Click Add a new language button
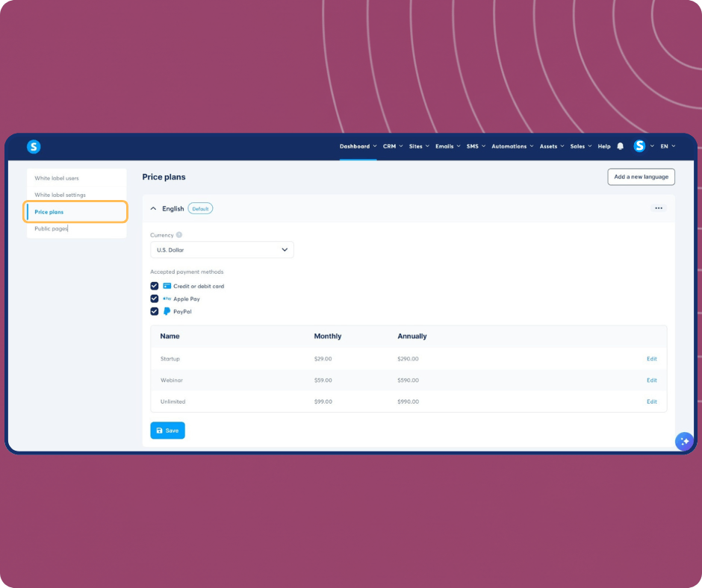Screen dimensions: 702x588 click(x=641, y=177)
